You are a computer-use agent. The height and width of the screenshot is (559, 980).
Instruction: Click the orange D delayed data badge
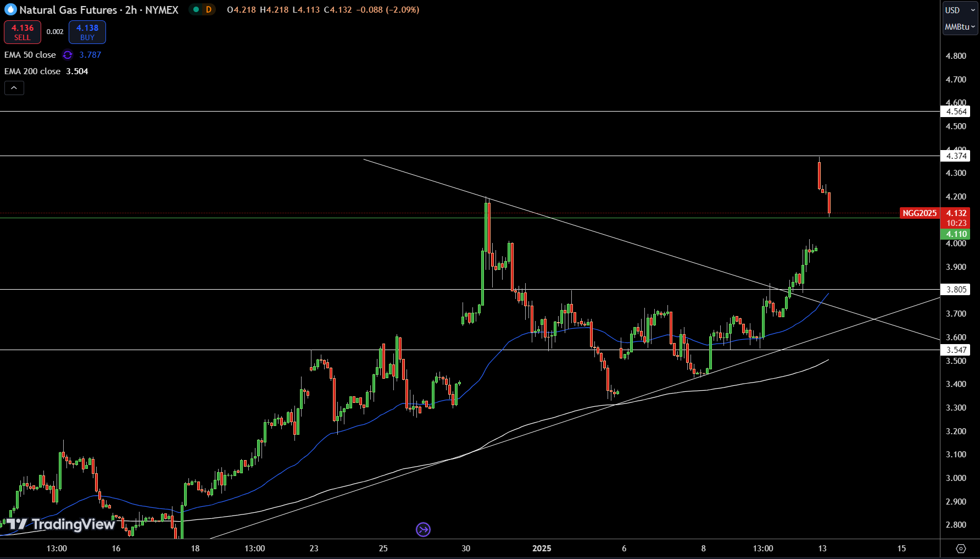(x=209, y=9)
